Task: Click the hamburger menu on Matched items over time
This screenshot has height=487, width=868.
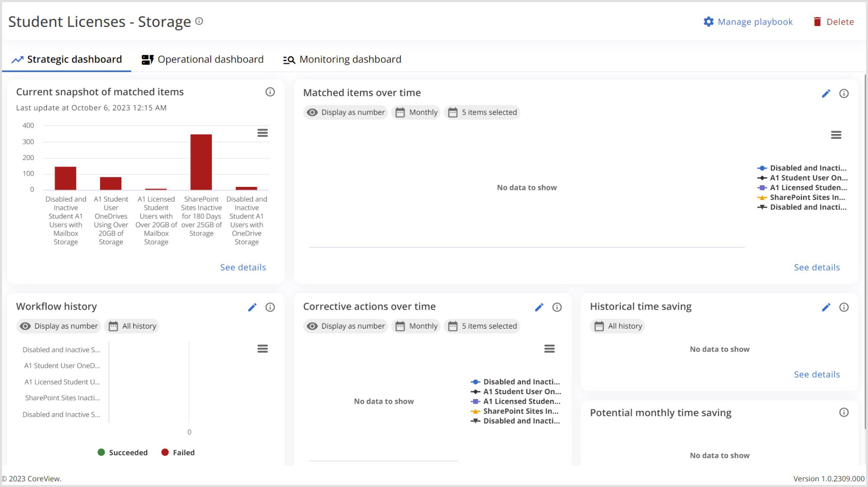Action: (x=836, y=135)
